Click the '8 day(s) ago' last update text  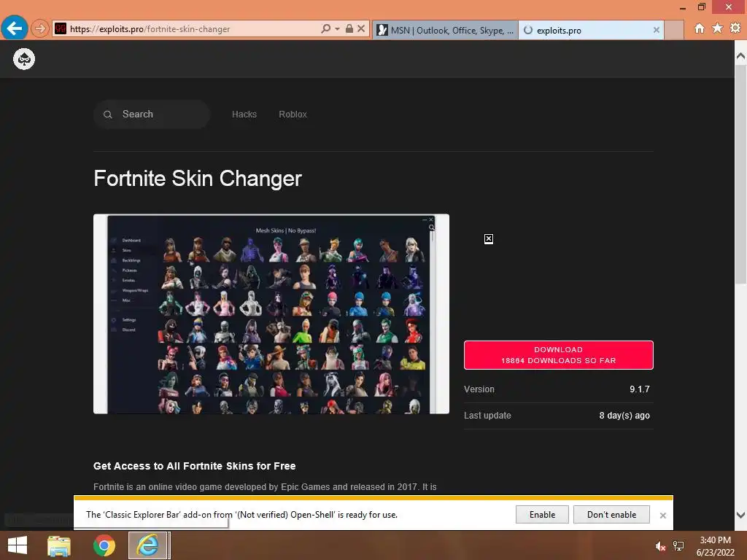[x=624, y=415]
